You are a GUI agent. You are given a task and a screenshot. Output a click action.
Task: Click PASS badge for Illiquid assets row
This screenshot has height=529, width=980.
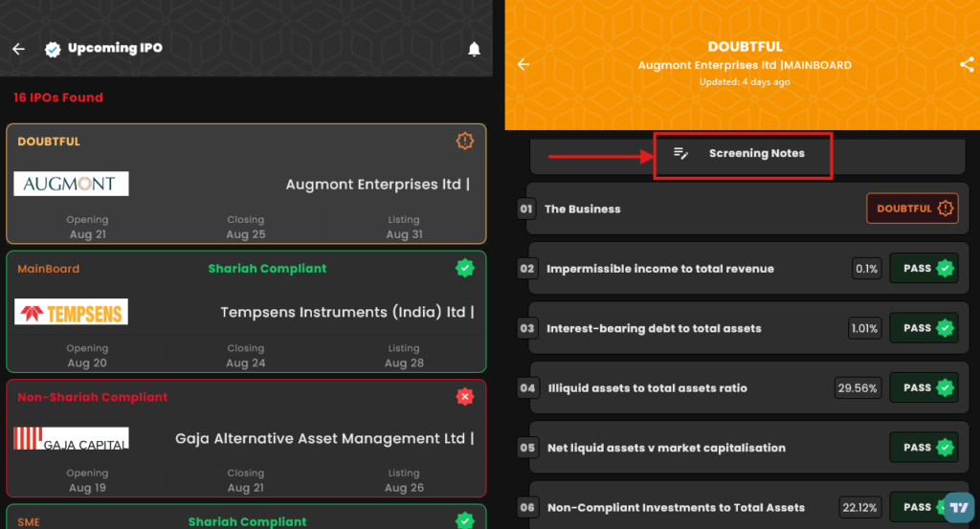[x=924, y=387]
